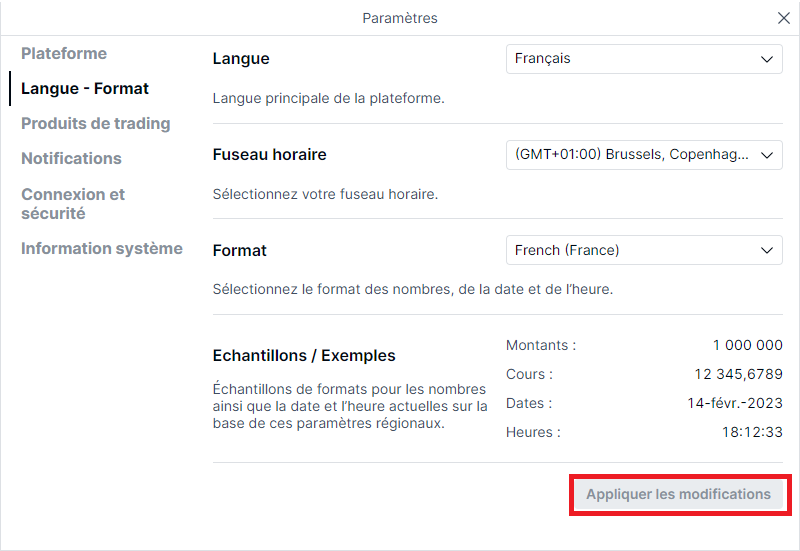Click the Echantillons / Exemples heading

point(304,356)
